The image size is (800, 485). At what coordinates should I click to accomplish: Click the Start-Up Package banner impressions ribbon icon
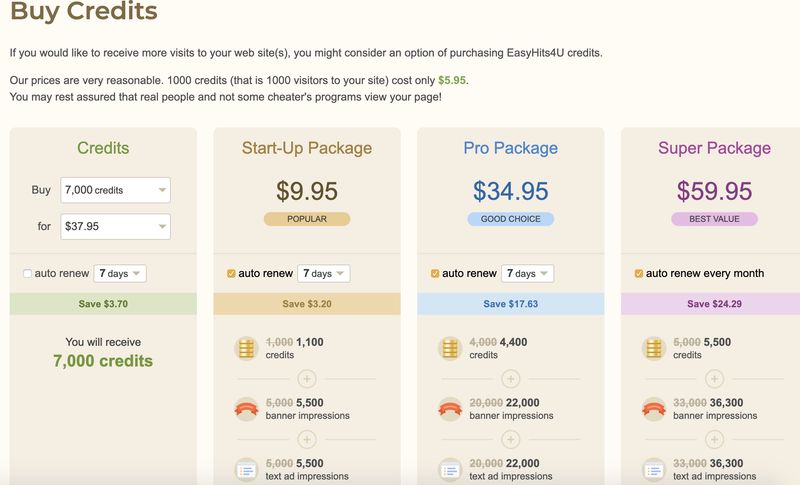(246, 409)
